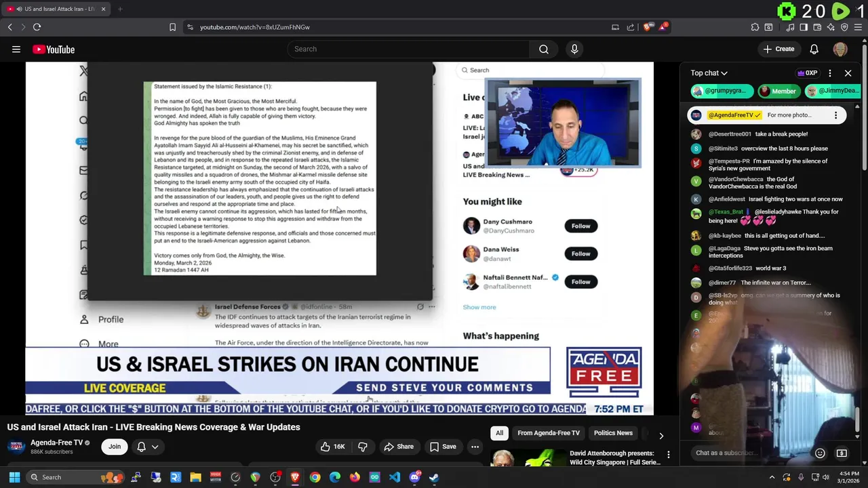Bookmark this page in address bar
Image resolution: width=868 pixels, height=488 pixels.
[x=172, y=27]
